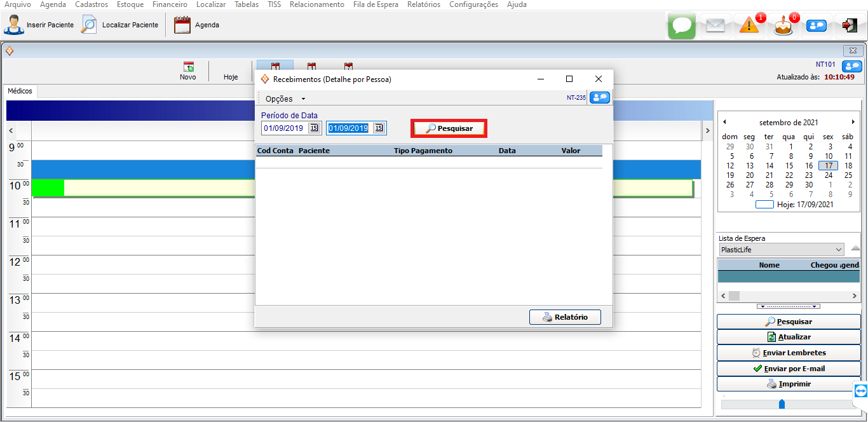The image size is (868, 422).
Task: Click the zoom slider below Imprimir
Action: (x=782, y=404)
